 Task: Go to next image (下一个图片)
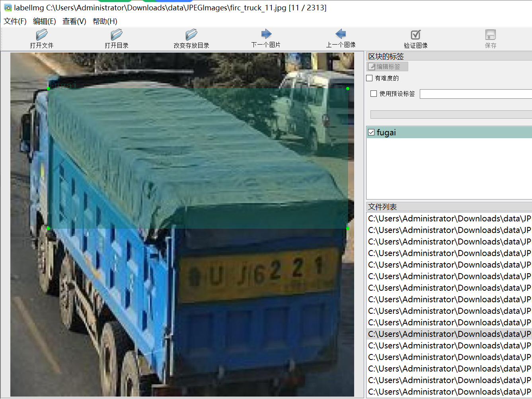click(266, 34)
